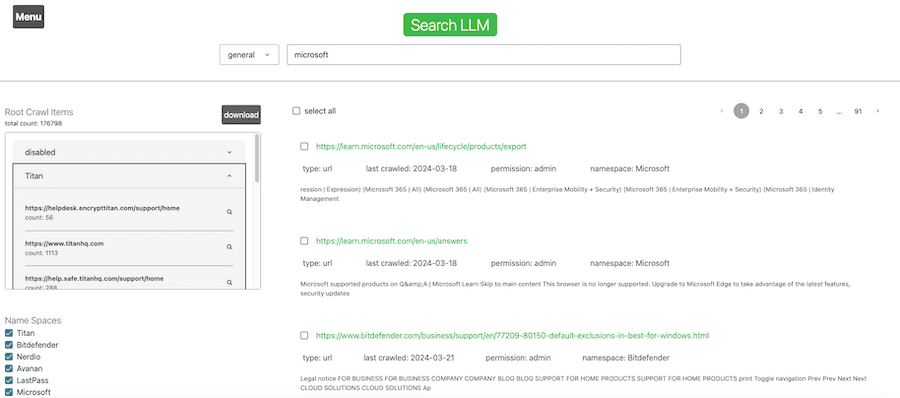This screenshot has width=900, height=398.
Task: Go to previous results page arrow
Action: [x=721, y=111]
